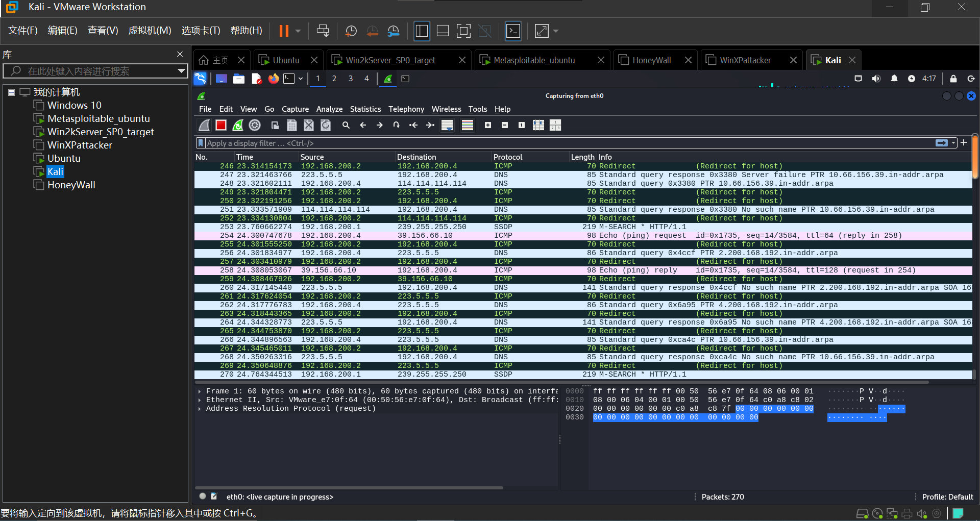Open Wireshark capture options gear
980x521 pixels.
tap(255, 125)
